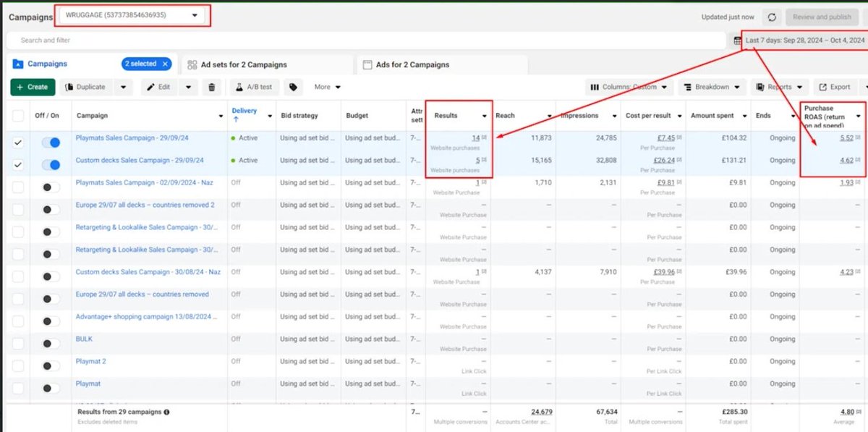Uncheck Playmats Sales Campaign 29/09/24 checkbox

click(x=18, y=143)
